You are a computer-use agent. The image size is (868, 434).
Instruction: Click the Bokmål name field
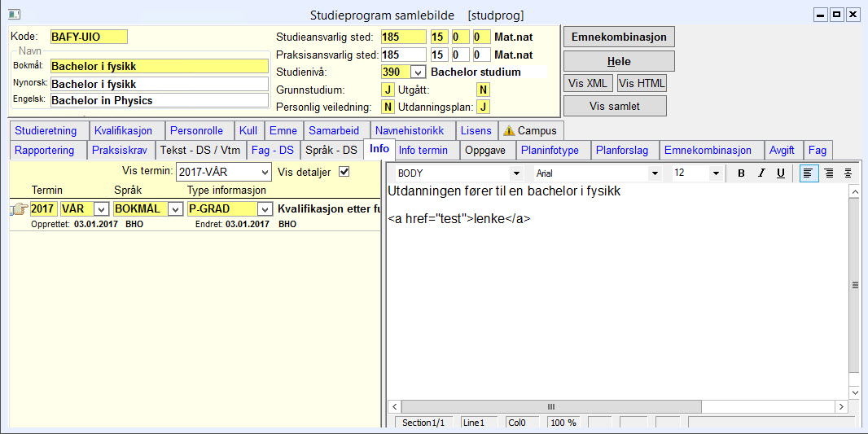click(x=160, y=67)
